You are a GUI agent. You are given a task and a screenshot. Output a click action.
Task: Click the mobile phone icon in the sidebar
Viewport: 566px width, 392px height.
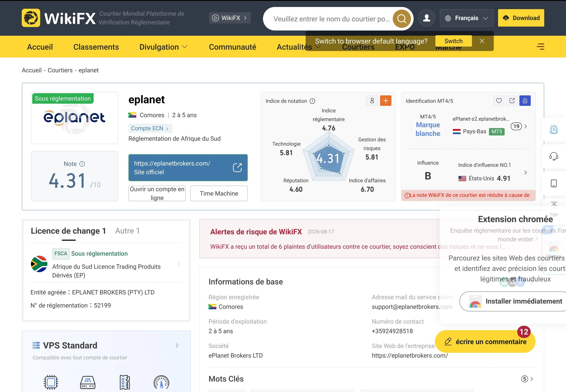pos(554,183)
